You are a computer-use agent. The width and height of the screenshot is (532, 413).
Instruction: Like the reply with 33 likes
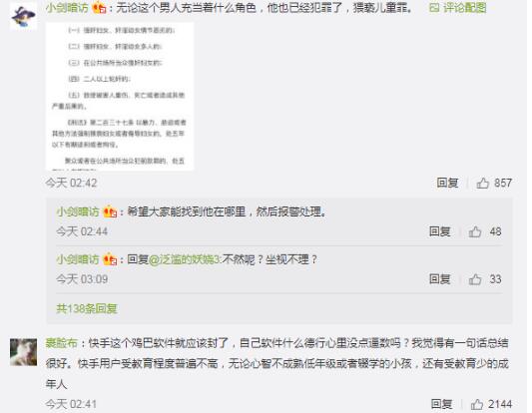475,279
